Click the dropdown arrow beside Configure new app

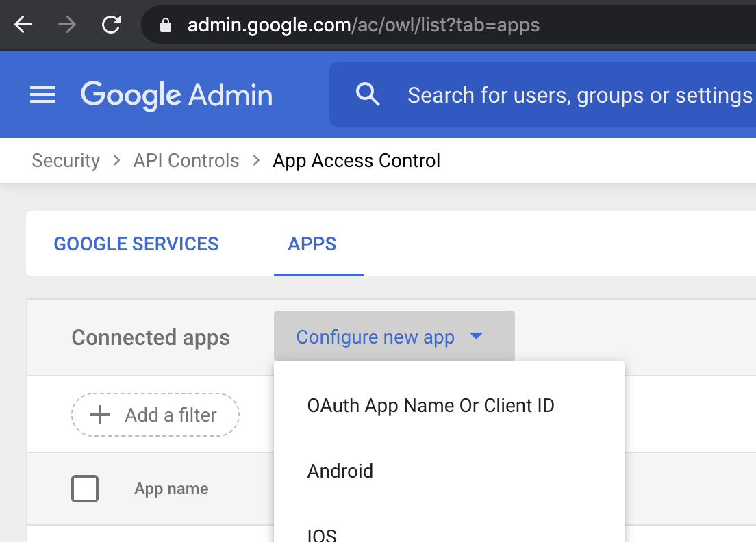(477, 336)
